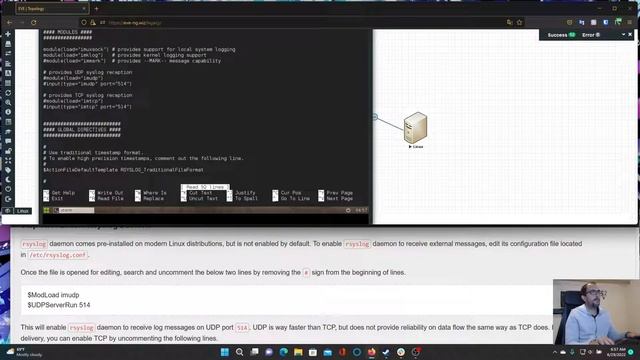Click the Linux server node on topology

point(416,127)
